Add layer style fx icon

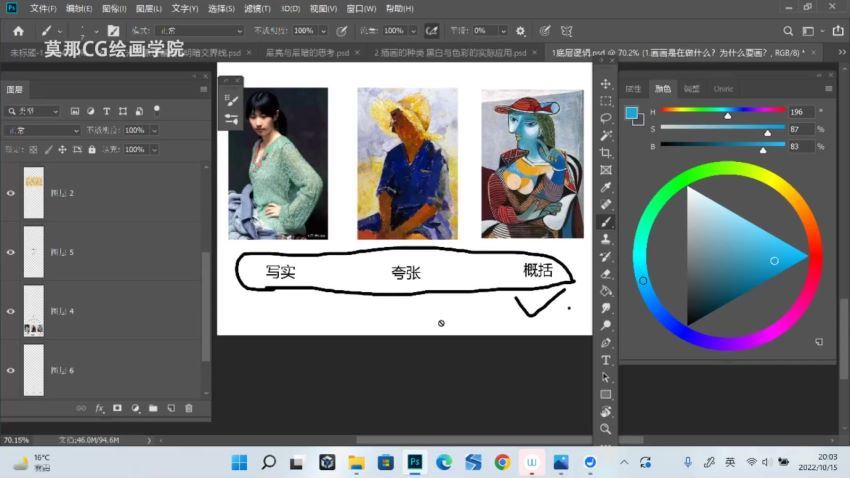coord(99,408)
